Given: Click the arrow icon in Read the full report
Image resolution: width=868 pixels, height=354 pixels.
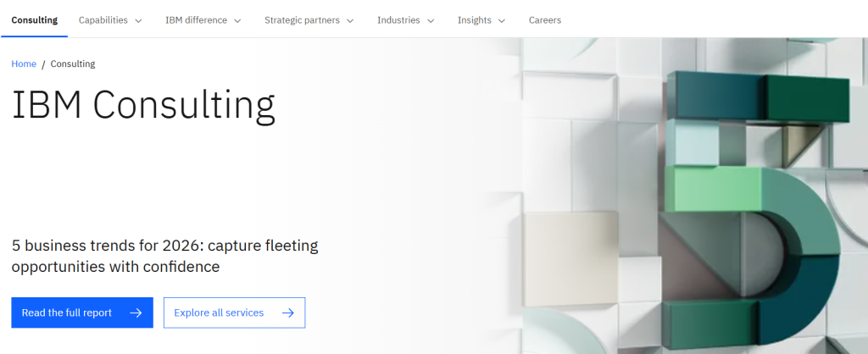Looking at the screenshot, I should click(x=136, y=313).
